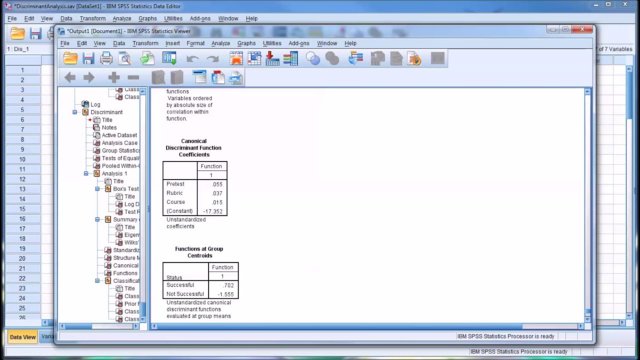The width and height of the screenshot is (640, 360).
Task: Click the Save disk icon in Viewer toolbar
Action: coord(88,58)
